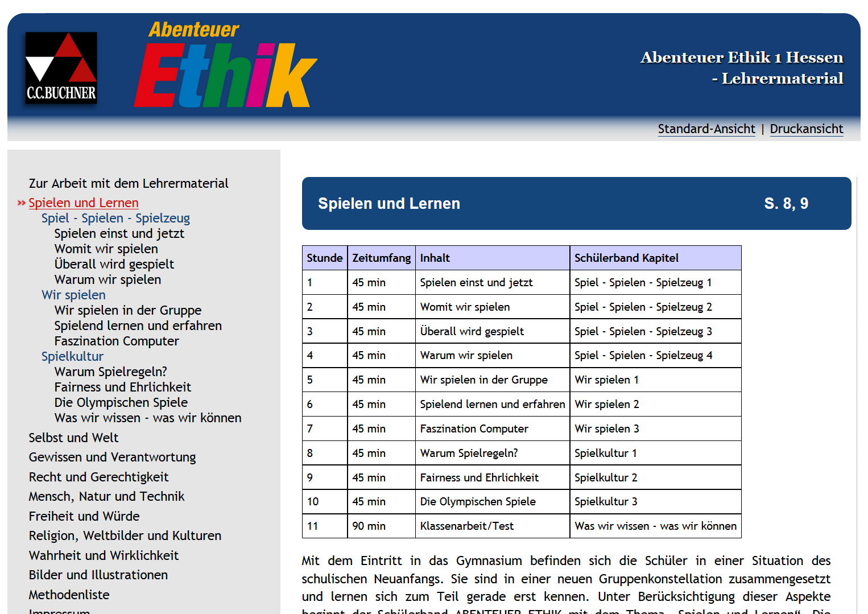Open 'Spielend lernen und erfahren' in sidebar
The image size is (868, 614).
click(138, 325)
